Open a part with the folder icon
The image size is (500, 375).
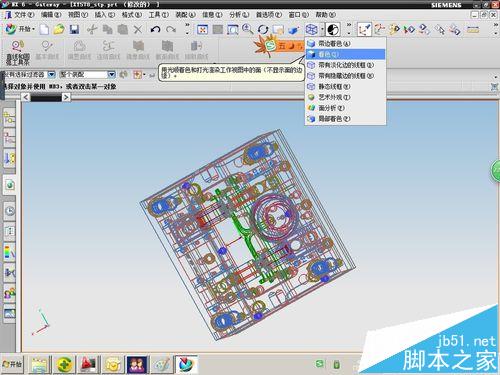(x=59, y=30)
